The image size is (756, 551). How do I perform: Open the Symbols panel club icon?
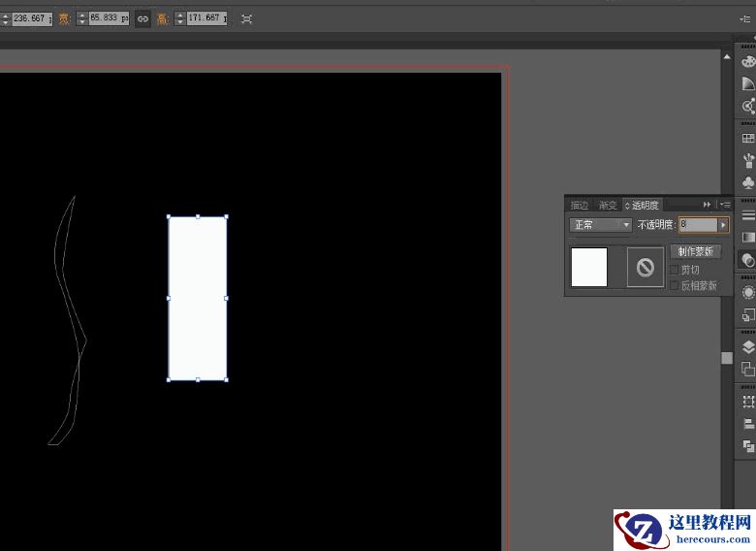click(x=748, y=183)
